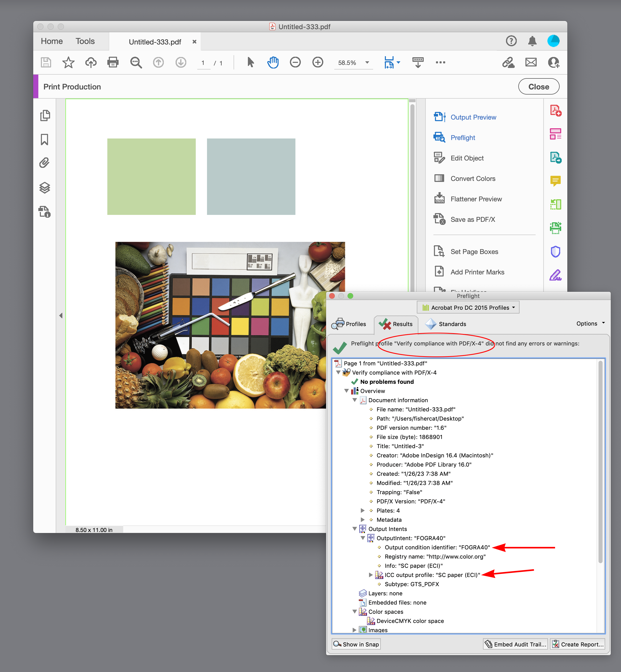Open the Protect tool shield icon
Viewport: 621px width, 672px height.
click(x=556, y=251)
